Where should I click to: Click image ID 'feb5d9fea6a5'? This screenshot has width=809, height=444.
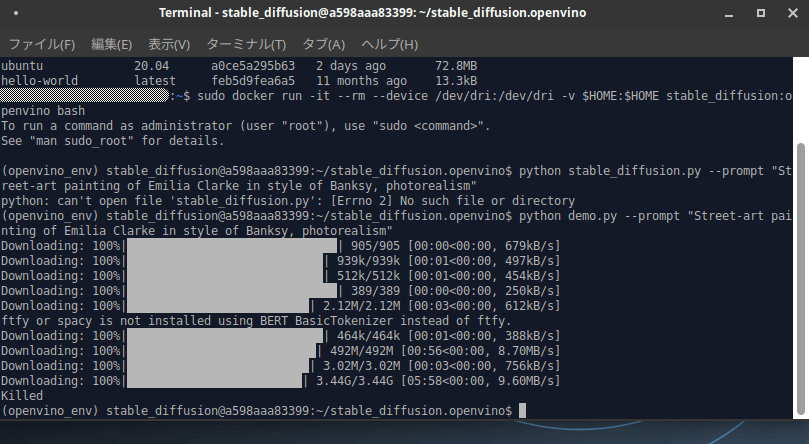tap(253, 81)
